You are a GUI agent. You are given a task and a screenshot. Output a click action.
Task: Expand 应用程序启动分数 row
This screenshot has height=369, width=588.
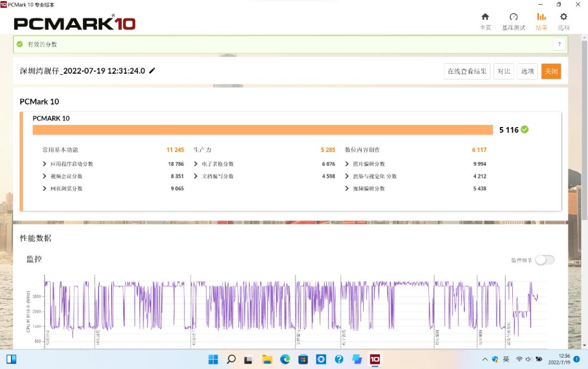pos(45,164)
